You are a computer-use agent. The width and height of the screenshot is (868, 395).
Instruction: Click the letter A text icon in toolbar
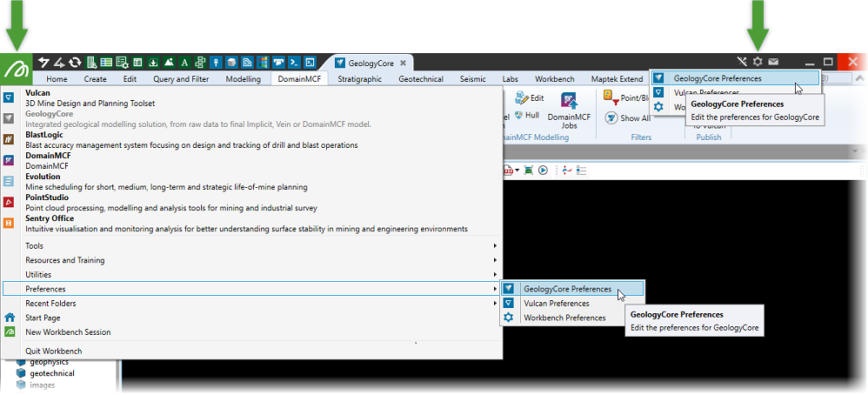[x=185, y=62]
